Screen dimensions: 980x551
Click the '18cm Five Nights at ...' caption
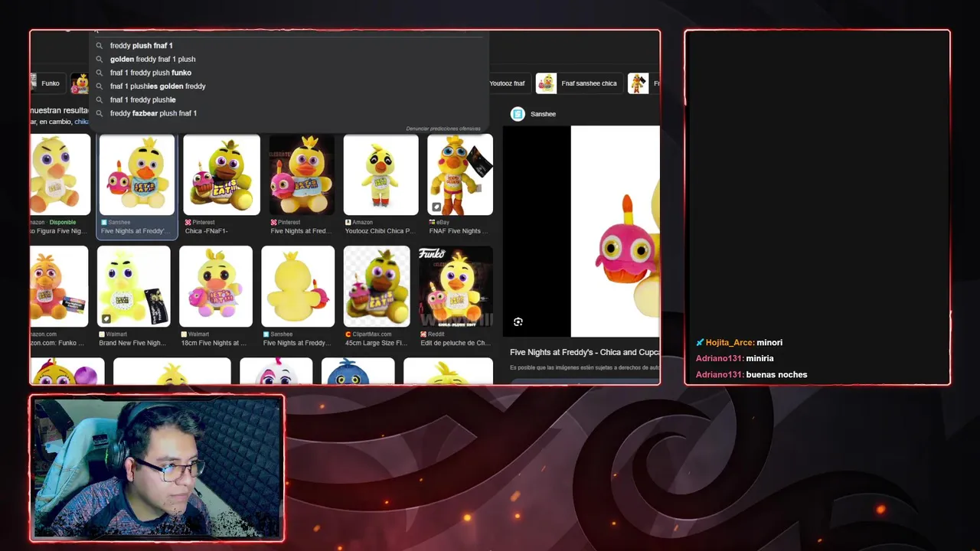(214, 343)
